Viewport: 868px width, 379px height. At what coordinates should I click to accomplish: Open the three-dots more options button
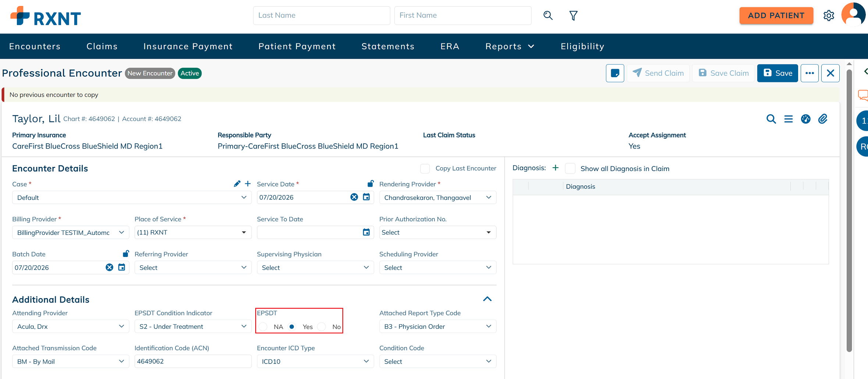810,73
